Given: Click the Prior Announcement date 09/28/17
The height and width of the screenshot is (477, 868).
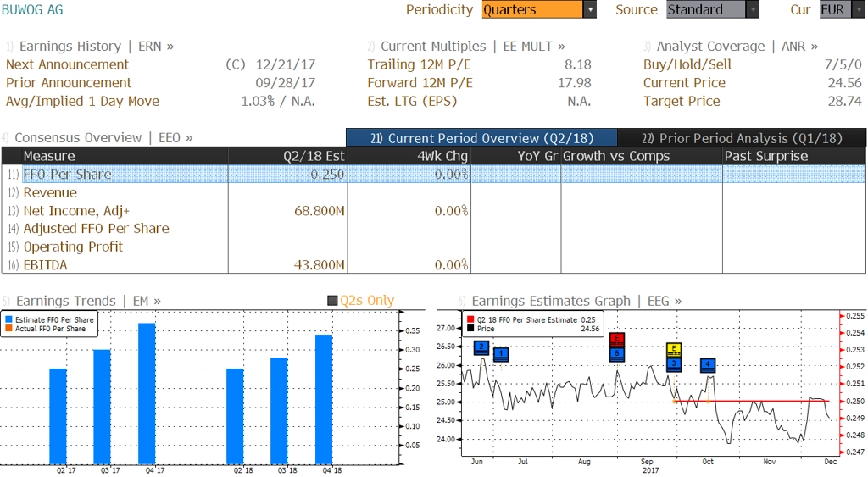Looking at the screenshot, I should 286,82.
